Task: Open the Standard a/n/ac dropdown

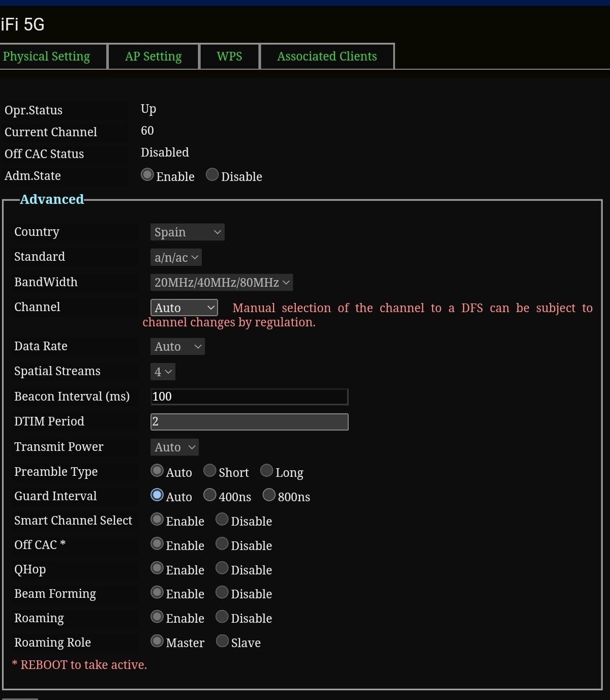Action: (175, 257)
